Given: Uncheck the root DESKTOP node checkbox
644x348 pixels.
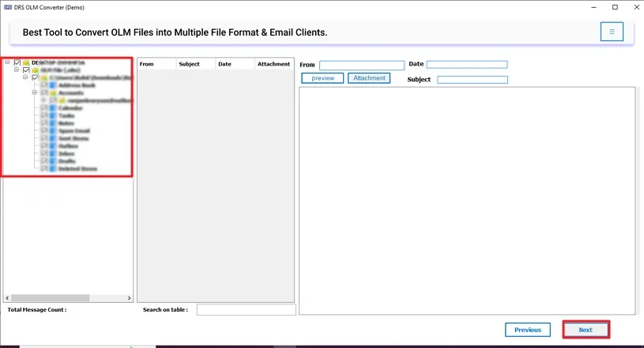Looking at the screenshot, I should (17, 62).
